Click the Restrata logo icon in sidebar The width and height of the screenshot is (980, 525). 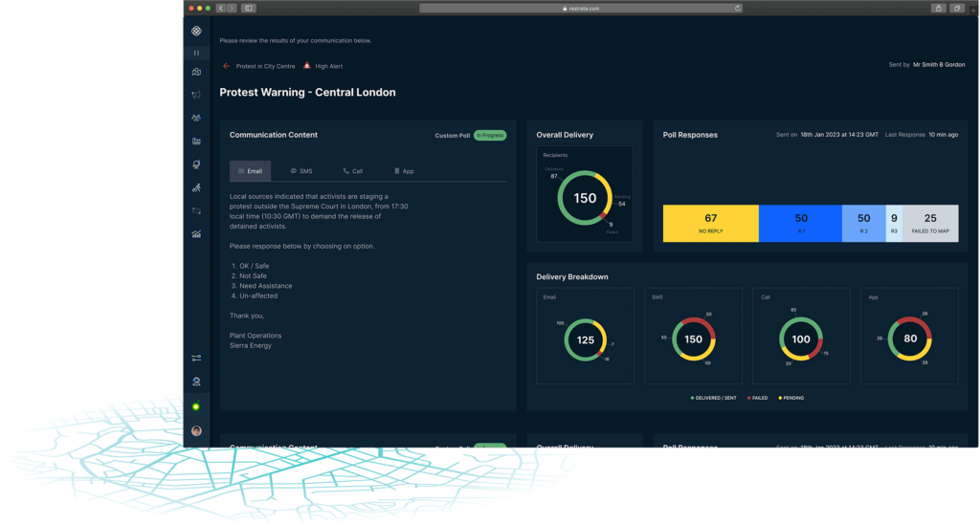(196, 32)
